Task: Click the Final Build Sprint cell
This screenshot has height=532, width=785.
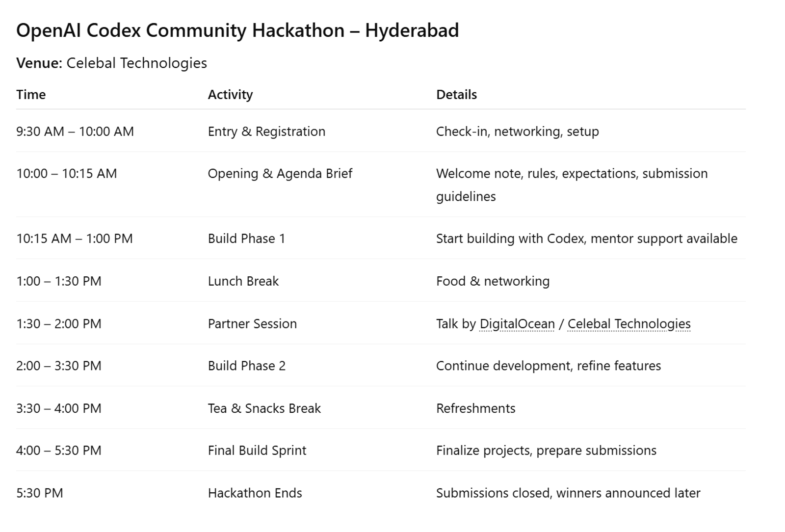Action: point(257,451)
